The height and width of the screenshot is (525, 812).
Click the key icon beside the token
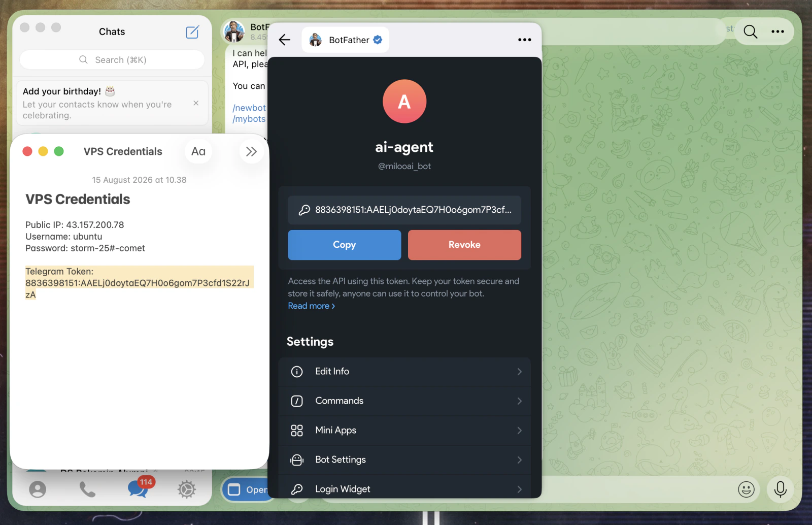[x=304, y=210]
